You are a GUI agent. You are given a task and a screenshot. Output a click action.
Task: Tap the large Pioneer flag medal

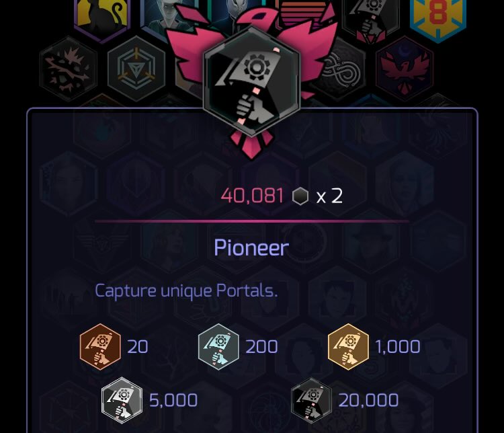[x=252, y=82]
